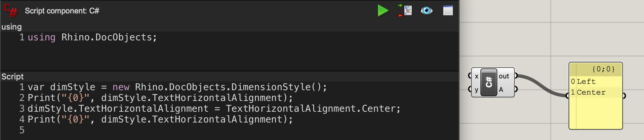
Task: Click the y input parameter grip
Action: pyautogui.click(x=470, y=89)
